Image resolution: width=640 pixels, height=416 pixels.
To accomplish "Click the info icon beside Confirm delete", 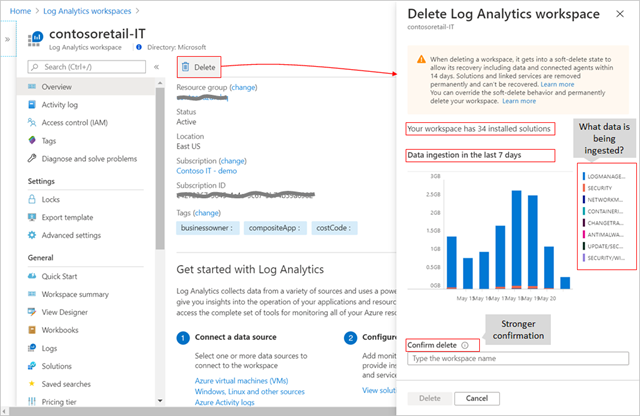I will (465, 345).
